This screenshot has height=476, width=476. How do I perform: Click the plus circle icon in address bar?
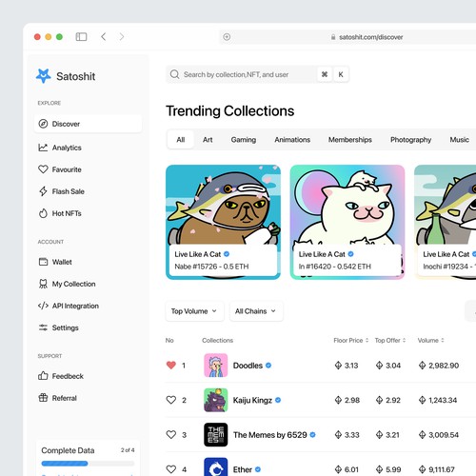point(227,37)
